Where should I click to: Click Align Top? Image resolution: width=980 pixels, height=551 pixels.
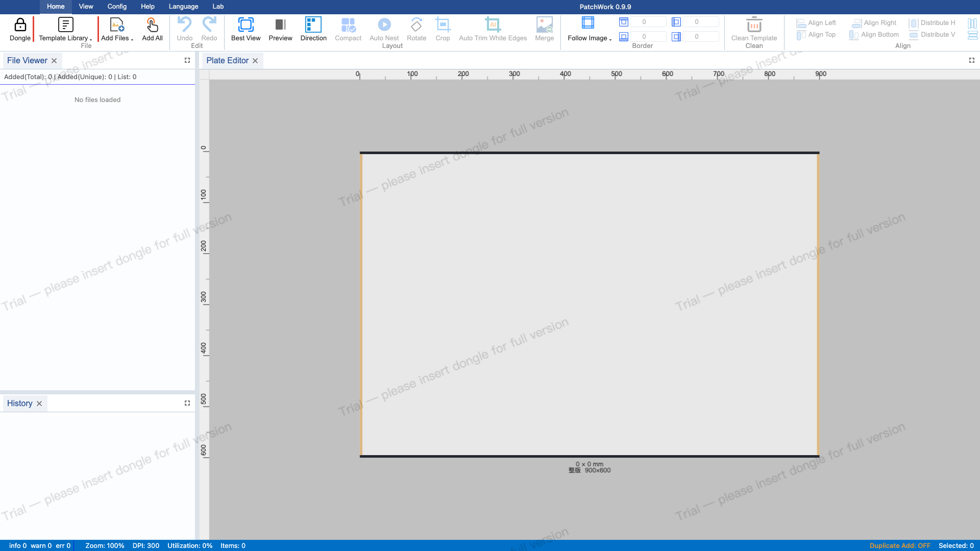click(x=816, y=35)
